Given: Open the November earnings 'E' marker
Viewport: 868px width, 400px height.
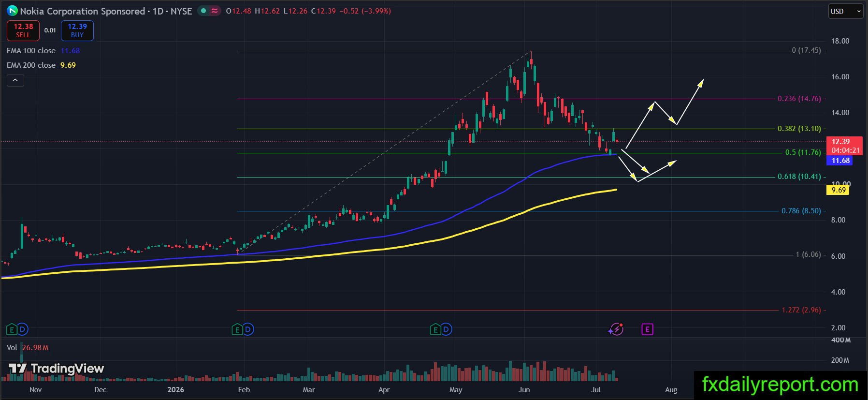Looking at the screenshot, I should (12, 330).
